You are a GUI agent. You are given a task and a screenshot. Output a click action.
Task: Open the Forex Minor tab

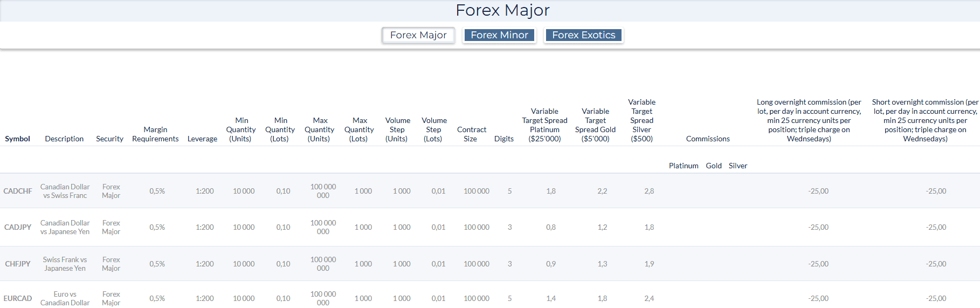499,35
